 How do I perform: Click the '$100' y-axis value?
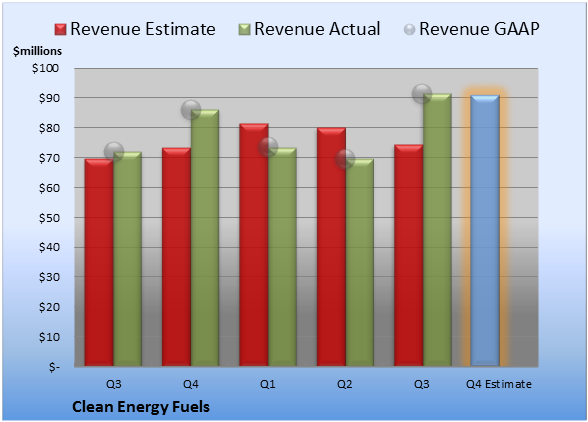click(x=45, y=68)
